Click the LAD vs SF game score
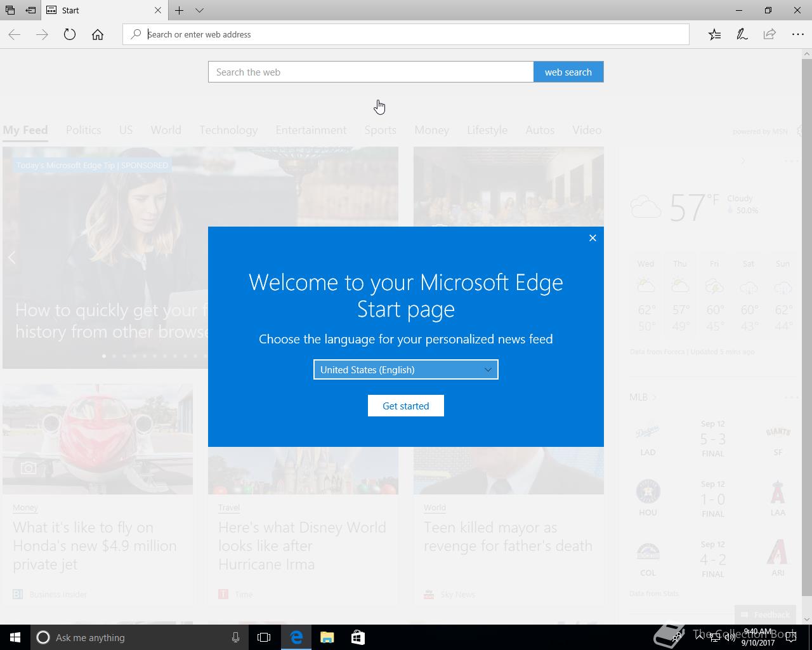Image resolution: width=812 pixels, height=650 pixels. click(x=713, y=439)
